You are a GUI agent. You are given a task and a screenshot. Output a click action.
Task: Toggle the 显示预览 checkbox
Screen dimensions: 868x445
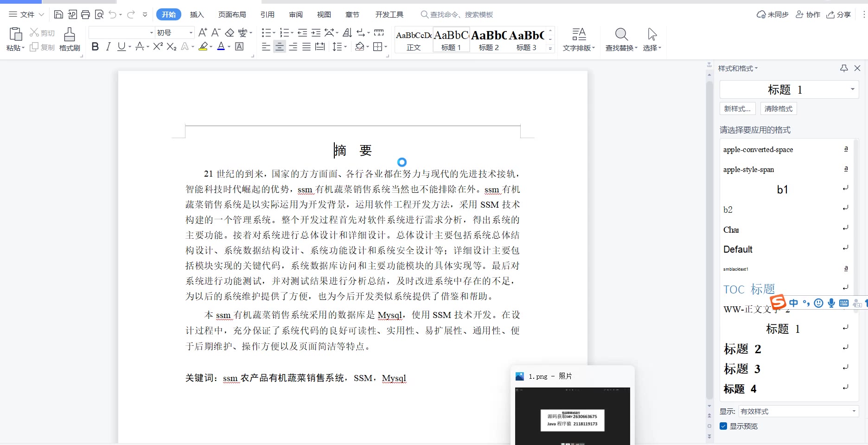[x=723, y=426]
